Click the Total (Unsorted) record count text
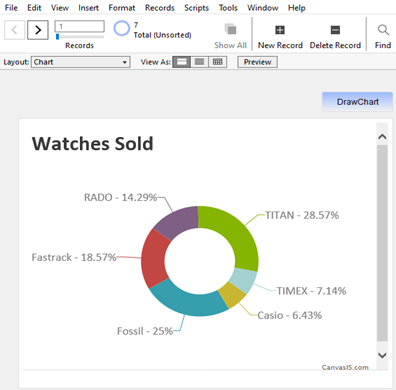 pyautogui.click(x=162, y=35)
